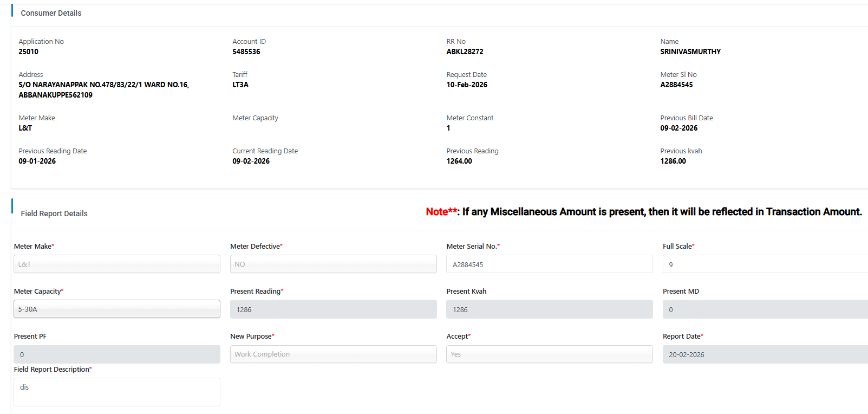
Task: Click the Field Report Details section heading
Action: click(x=54, y=214)
